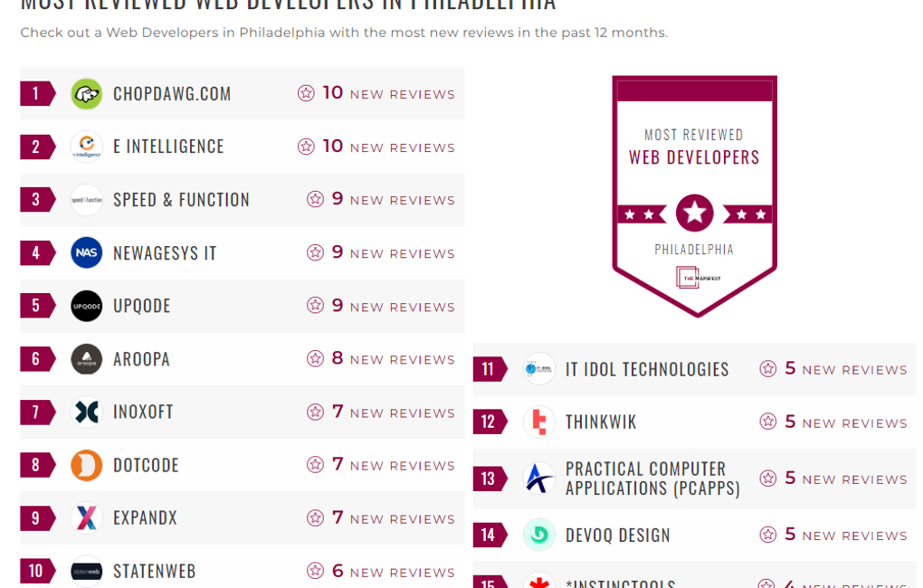Click Aroopa's 8 new reviews label
This screenshot has width=923, height=588.
tap(380, 359)
